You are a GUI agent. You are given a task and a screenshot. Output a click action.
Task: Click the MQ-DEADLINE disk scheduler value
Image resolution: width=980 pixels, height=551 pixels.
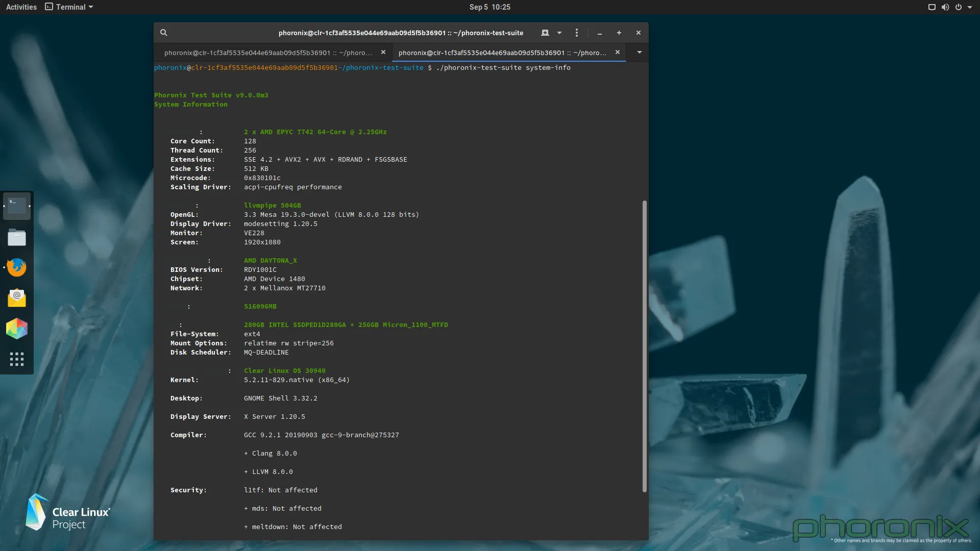266,353
